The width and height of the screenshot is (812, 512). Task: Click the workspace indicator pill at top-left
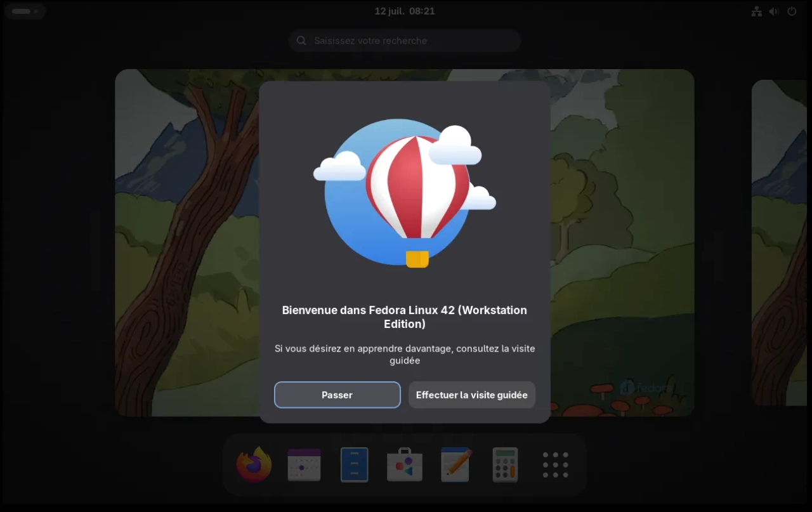25,11
